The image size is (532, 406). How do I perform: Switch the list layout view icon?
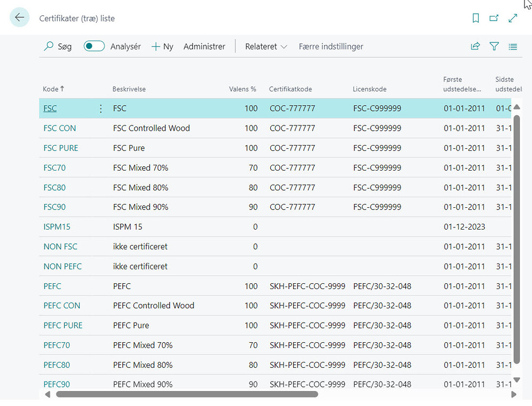tap(513, 46)
